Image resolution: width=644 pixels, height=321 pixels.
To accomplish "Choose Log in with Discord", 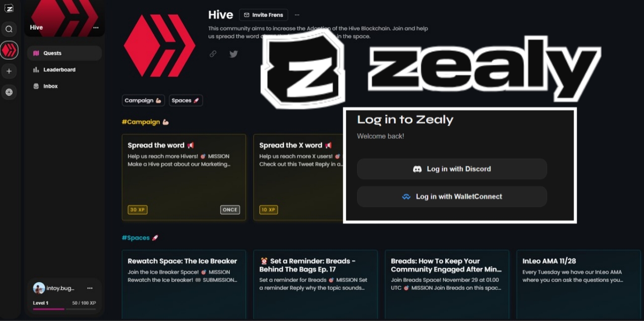I will point(452,169).
